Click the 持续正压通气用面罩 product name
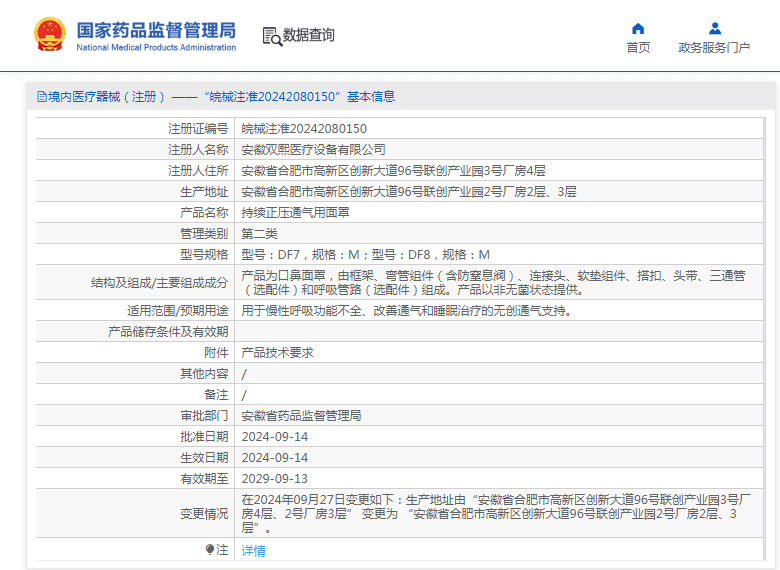This screenshot has width=780, height=570. pos(295,213)
